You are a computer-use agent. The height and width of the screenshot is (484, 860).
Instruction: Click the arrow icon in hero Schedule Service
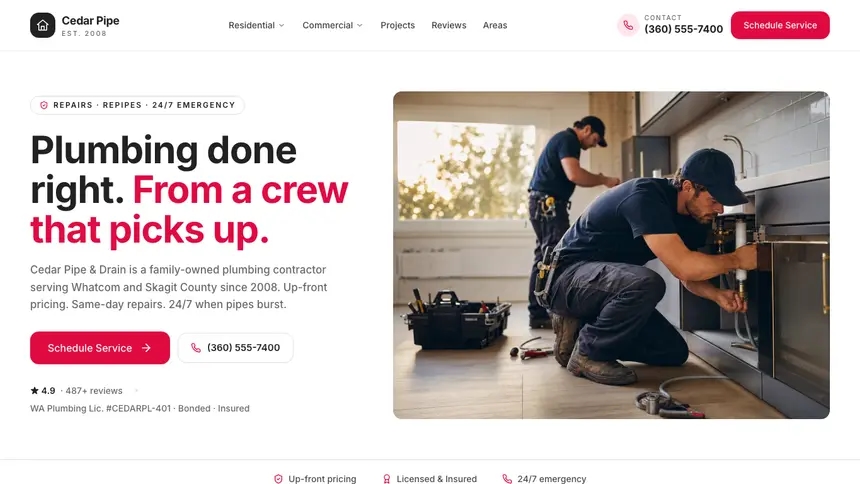coord(146,348)
